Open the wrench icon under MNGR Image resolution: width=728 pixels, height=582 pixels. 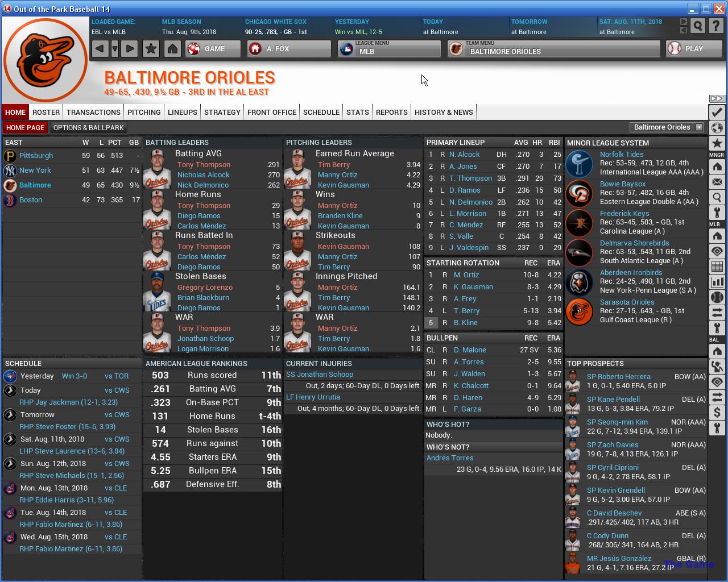pos(717,213)
